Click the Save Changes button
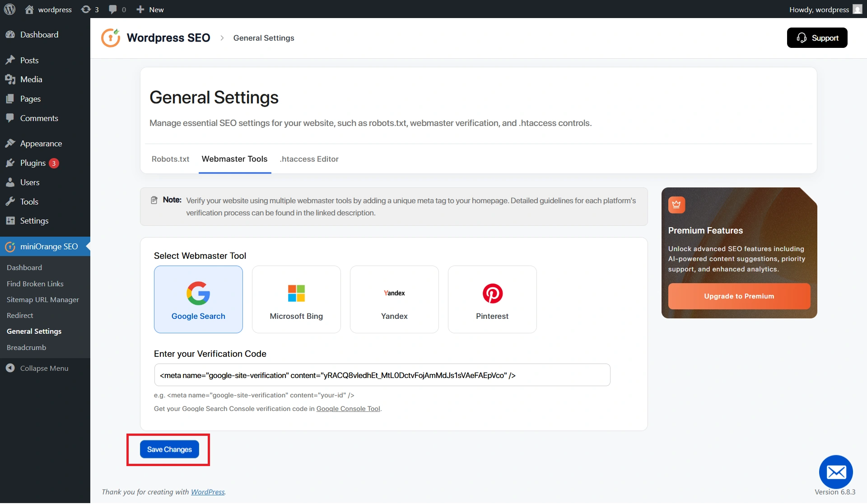Screen dimensions: 867x504 pos(169,449)
